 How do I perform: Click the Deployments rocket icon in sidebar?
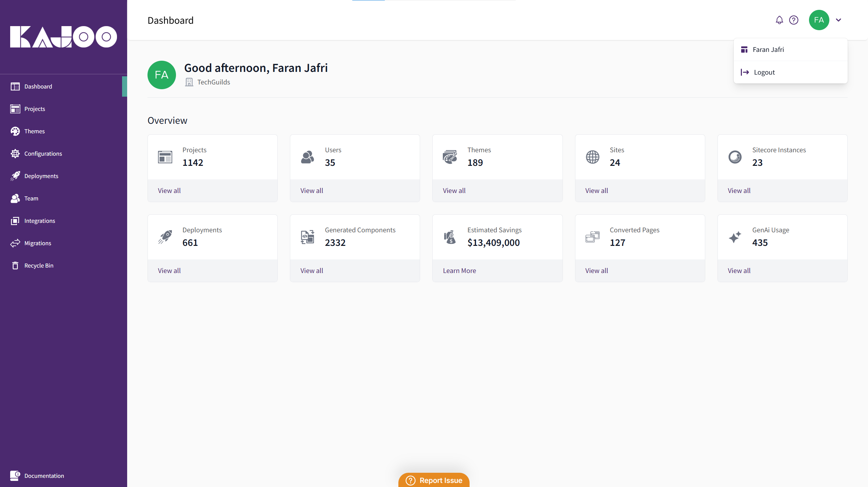(x=15, y=176)
